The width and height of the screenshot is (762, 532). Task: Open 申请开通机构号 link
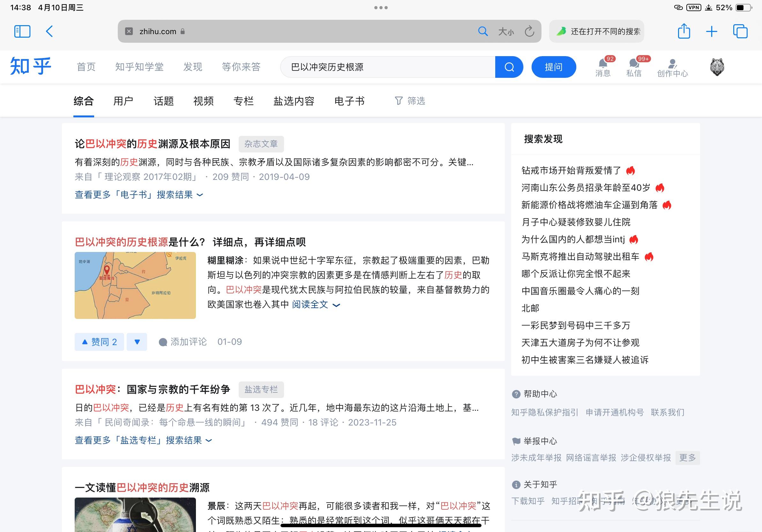click(x=615, y=413)
